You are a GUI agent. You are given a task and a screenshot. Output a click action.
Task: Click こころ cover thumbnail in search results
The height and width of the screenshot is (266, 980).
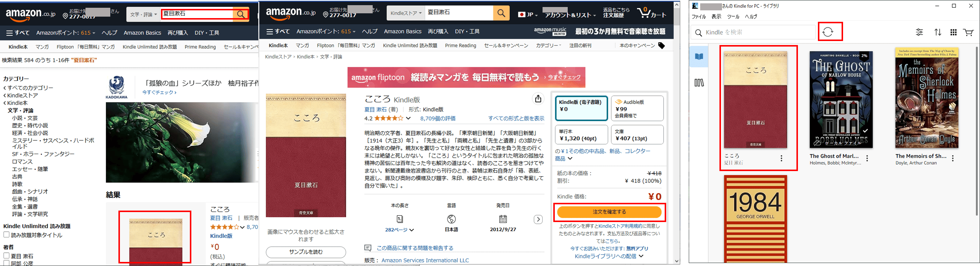pos(155,241)
